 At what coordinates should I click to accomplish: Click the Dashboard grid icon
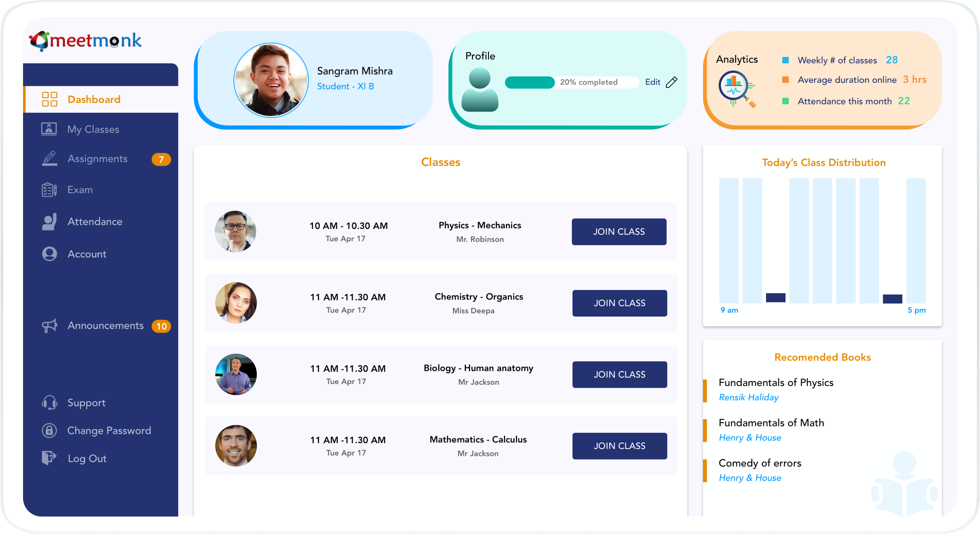pyautogui.click(x=50, y=99)
